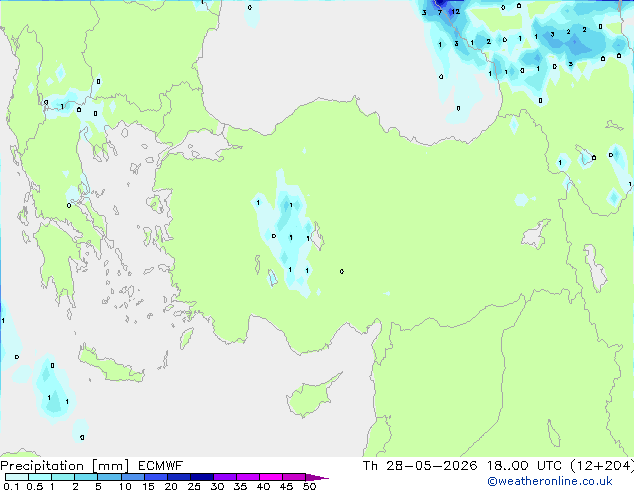634x490 pixels.
Task: Click the legend scale label '15'
Action: [x=148, y=486]
